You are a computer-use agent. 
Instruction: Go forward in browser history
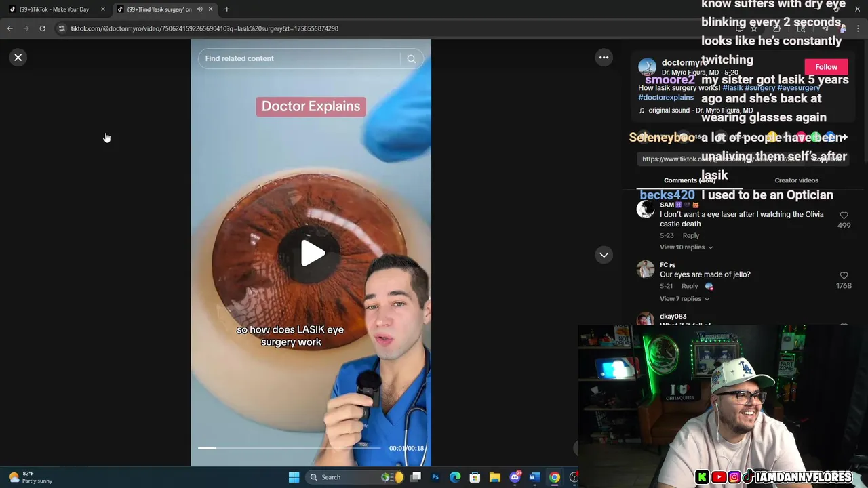[26, 28]
